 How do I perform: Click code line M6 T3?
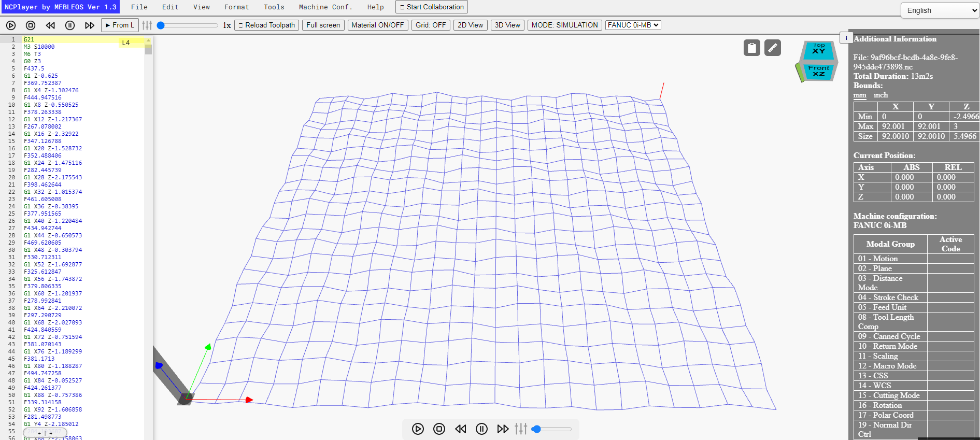tap(32, 54)
